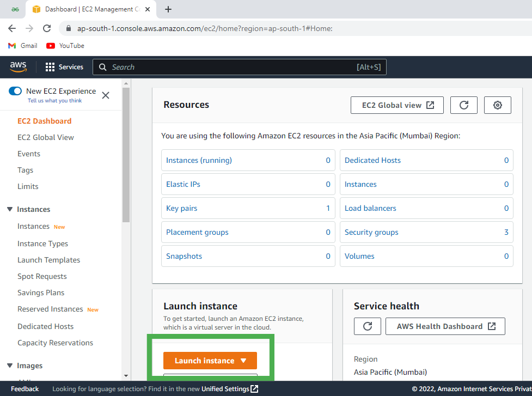Click the padlock in the address bar
This screenshot has height=396, width=532.
[x=68, y=26]
